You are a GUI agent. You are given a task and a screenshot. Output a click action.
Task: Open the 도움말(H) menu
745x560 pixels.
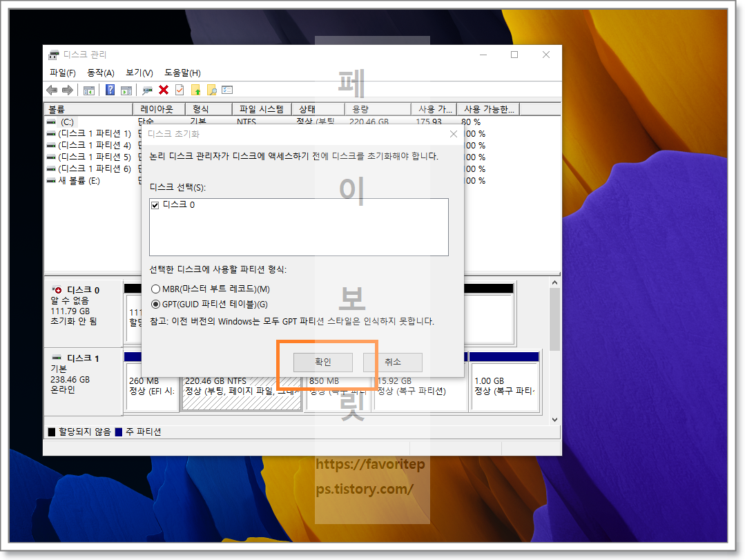pos(182,73)
